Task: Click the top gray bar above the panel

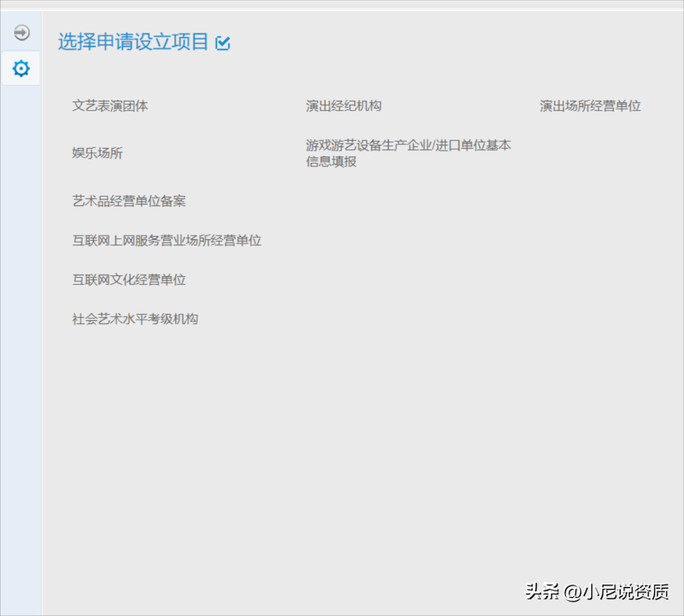Action: click(342, 4)
